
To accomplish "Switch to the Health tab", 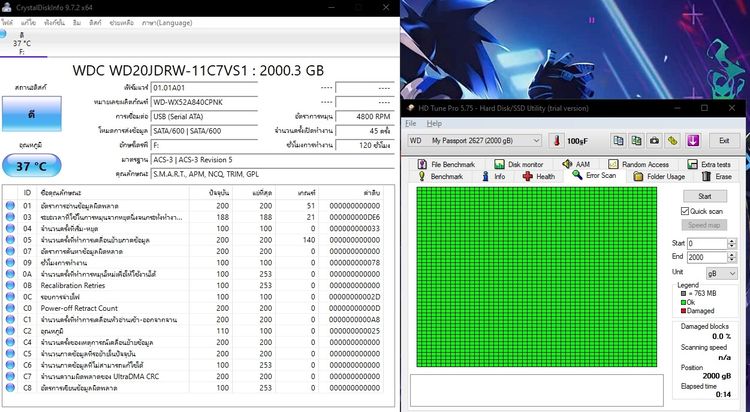I will pyautogui.click(x=539, y=177).
